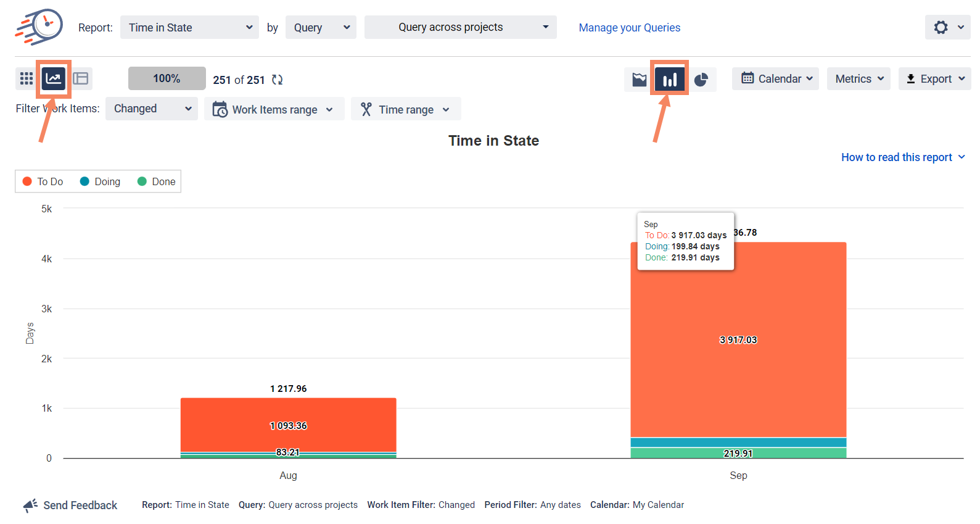Switch to the grid view icon

click(x=27, y=78)
